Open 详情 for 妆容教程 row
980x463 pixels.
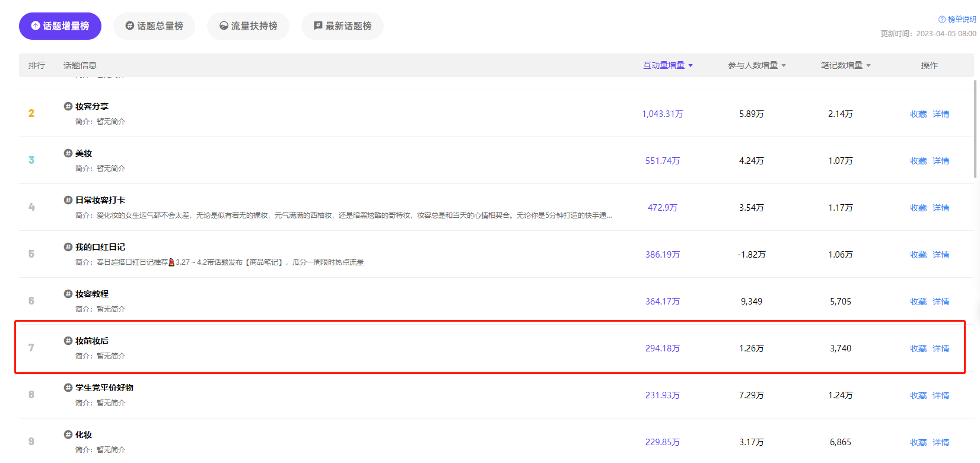941,302
